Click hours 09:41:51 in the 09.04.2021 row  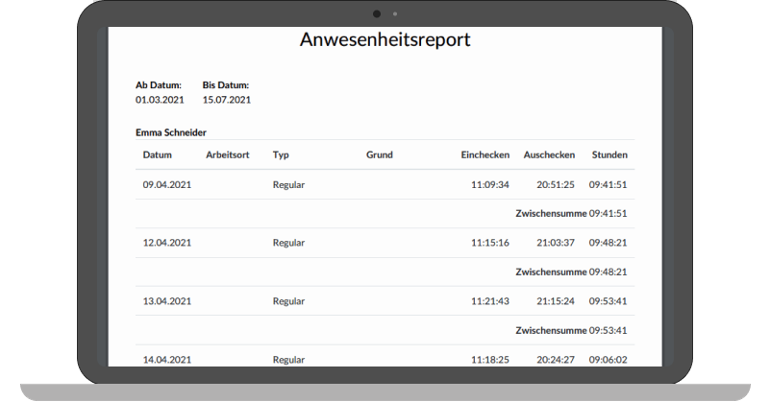(x=608, y=185)
